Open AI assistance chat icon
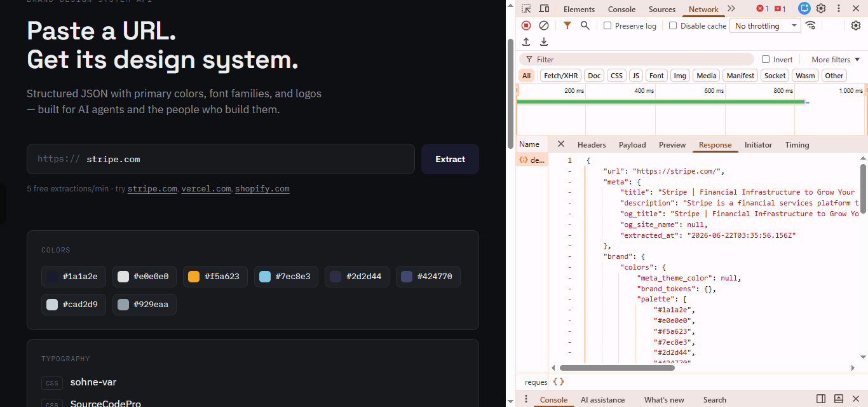The image size is (868, 407). (x=804, y=9)
